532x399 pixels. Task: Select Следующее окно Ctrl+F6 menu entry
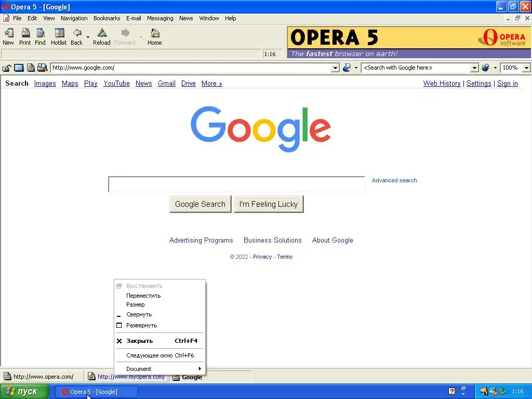click(x=160, y=355)
